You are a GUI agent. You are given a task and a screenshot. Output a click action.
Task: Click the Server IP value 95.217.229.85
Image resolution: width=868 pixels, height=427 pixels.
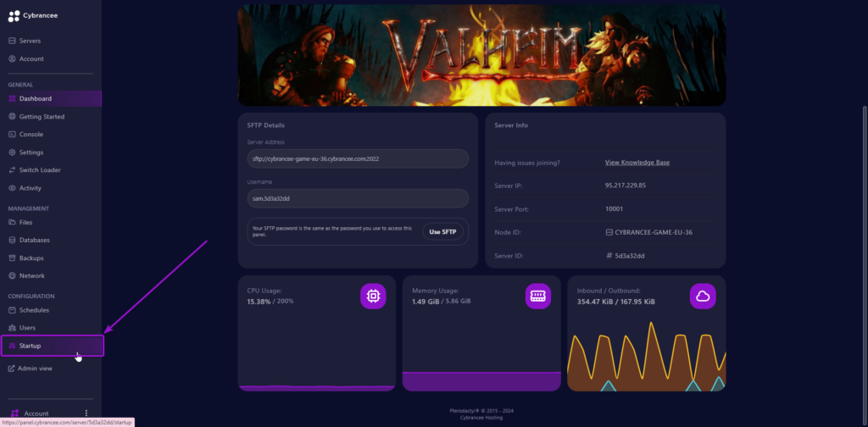pyautogui.click(x=626, y=186)
